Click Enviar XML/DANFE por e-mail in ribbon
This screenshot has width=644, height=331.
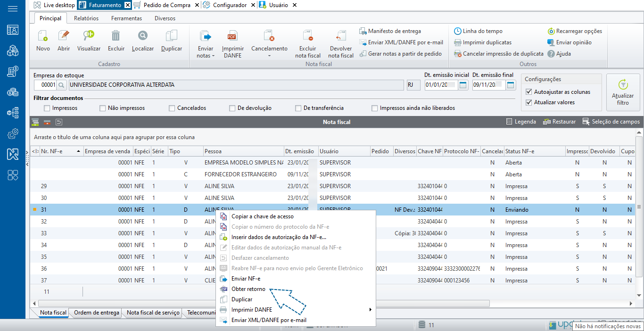(x=401, y=42)
